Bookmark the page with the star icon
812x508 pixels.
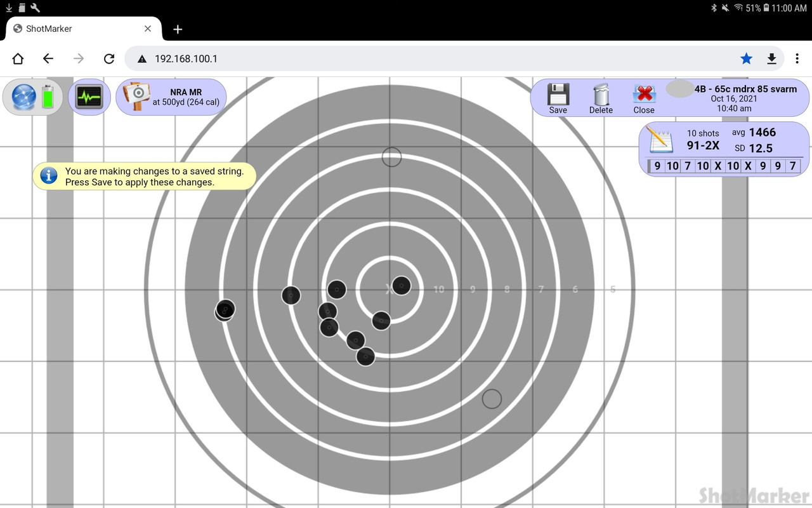pos(746,58)
